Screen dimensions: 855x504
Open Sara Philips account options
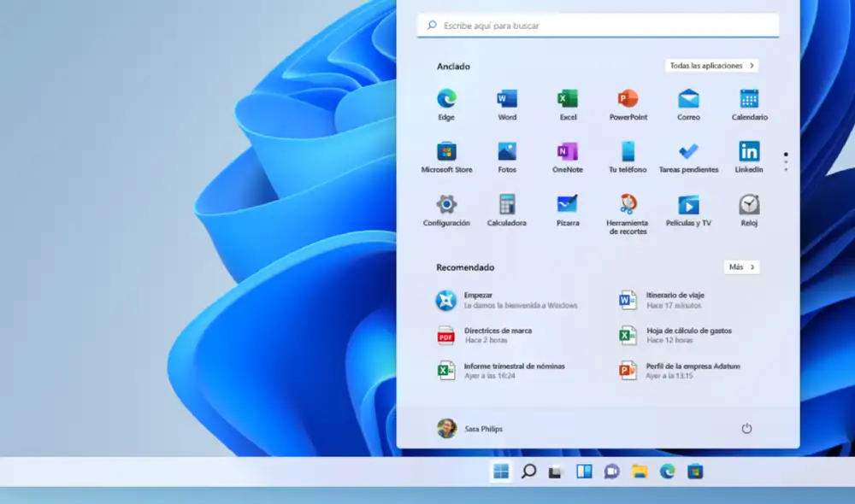pyautogui.click(x=473, y=430)
